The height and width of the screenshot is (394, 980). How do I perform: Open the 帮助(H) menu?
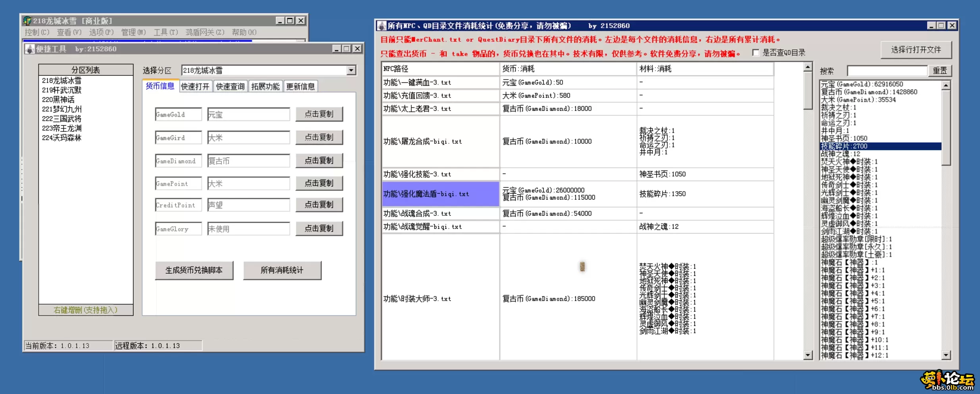(244, 32)
